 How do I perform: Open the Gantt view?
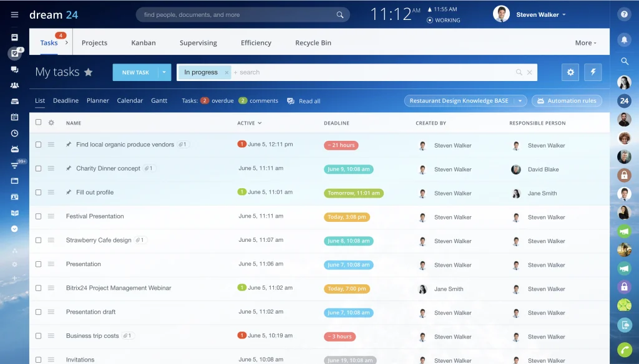click(x=159, y=100)
